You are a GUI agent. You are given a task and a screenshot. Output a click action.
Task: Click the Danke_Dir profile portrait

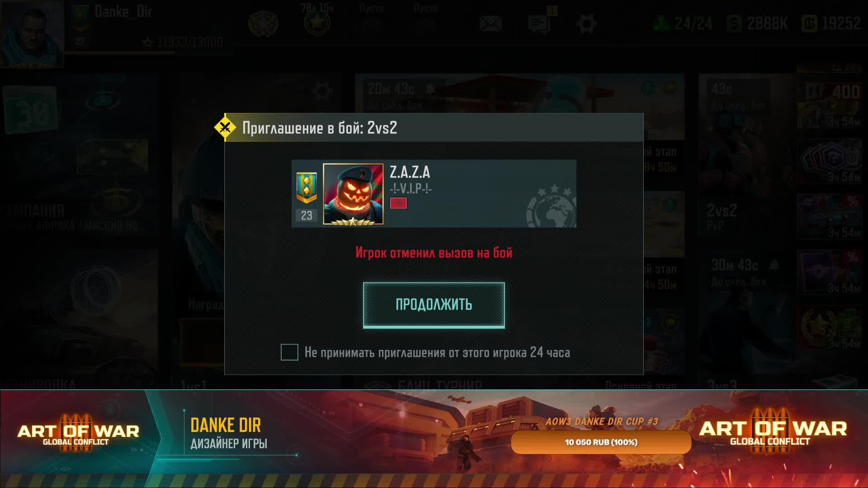32,34
